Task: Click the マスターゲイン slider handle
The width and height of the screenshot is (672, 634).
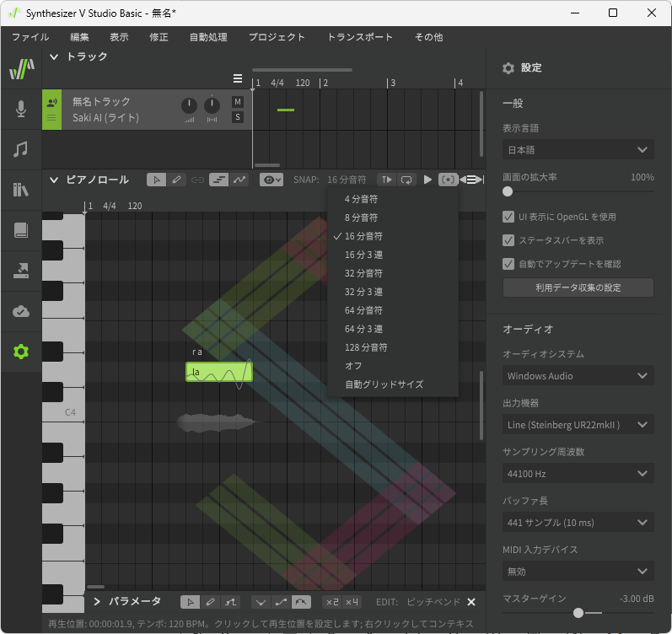Action: (x=578, y=613)
